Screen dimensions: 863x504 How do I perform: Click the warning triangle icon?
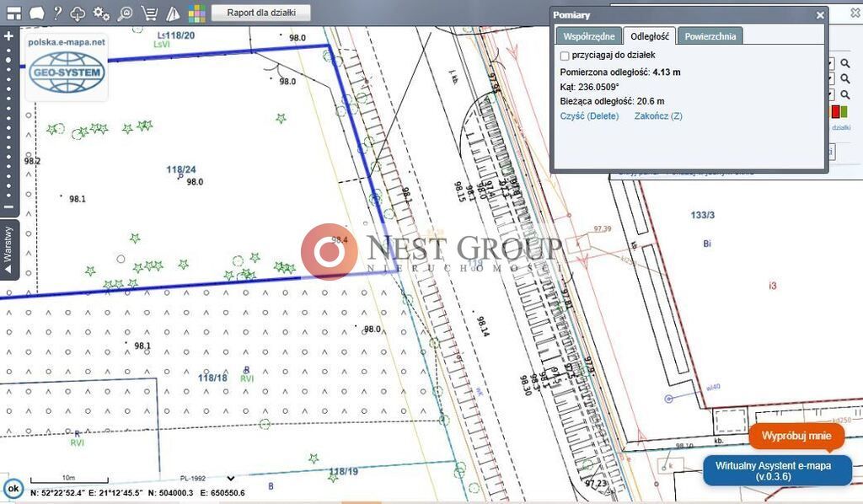(x=173, y=13)
